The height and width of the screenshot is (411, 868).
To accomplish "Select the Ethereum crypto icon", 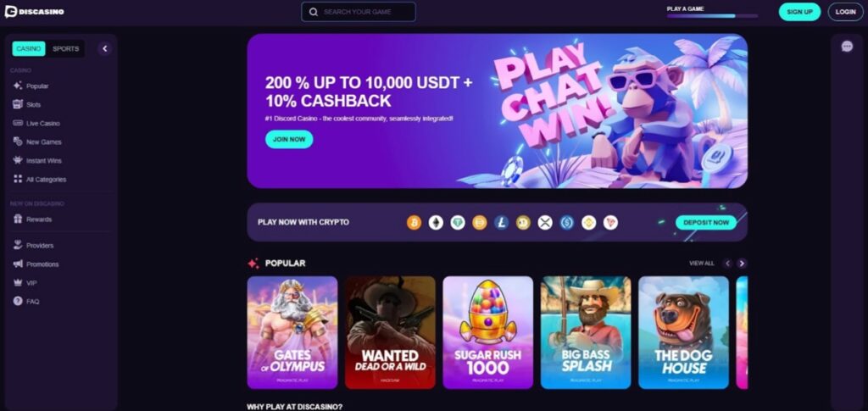I will [437, 222].
